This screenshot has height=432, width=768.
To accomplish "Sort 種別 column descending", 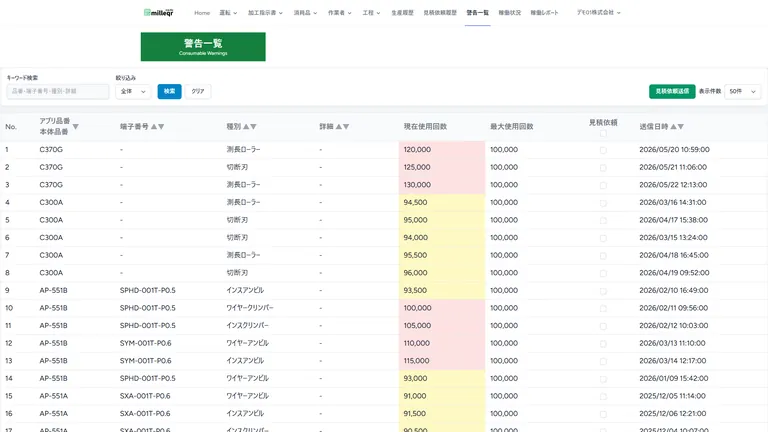I will tap(253, 126).
